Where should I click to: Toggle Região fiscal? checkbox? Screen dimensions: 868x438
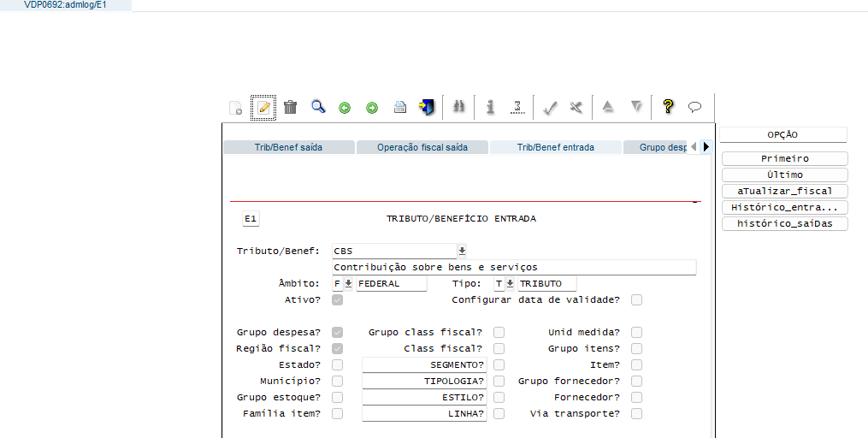337,348
